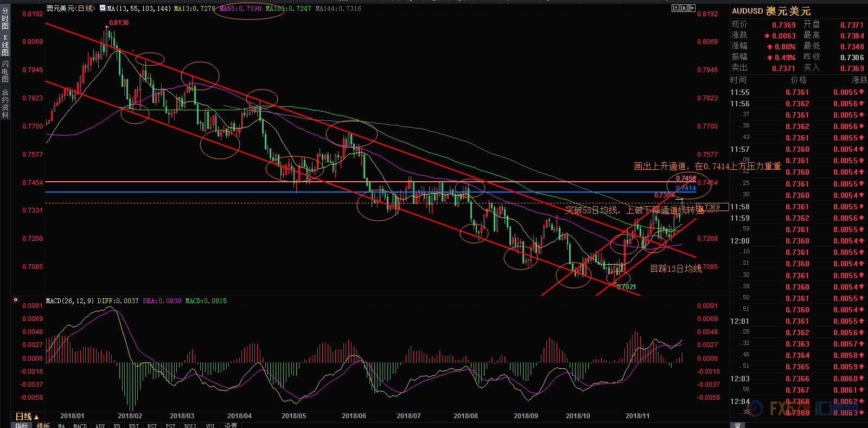The image size is (868, 428).
Task: Click the 昨收 0.7306 value
Action: click(852, 58)
